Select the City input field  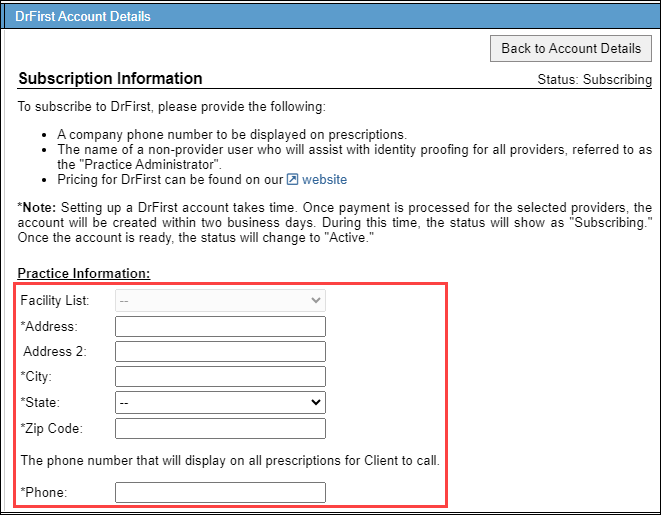click(220, 376)
